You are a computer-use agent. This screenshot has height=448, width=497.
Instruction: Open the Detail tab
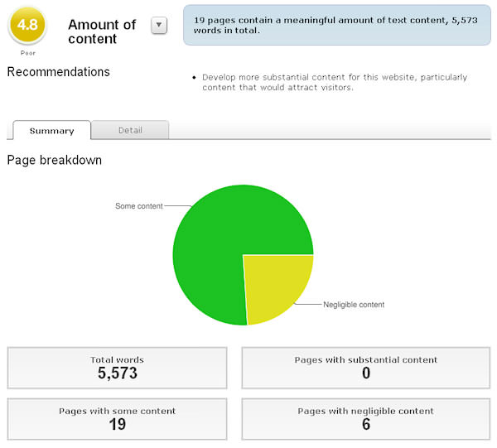130,130
